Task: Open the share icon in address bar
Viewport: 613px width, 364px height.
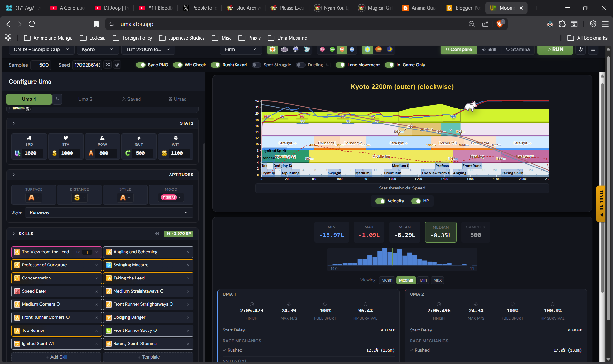Action: click(x=485, y=24)
